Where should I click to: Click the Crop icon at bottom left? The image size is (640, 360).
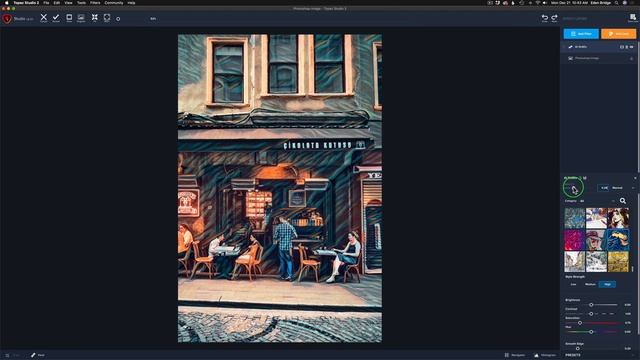[x=7, y=355]
